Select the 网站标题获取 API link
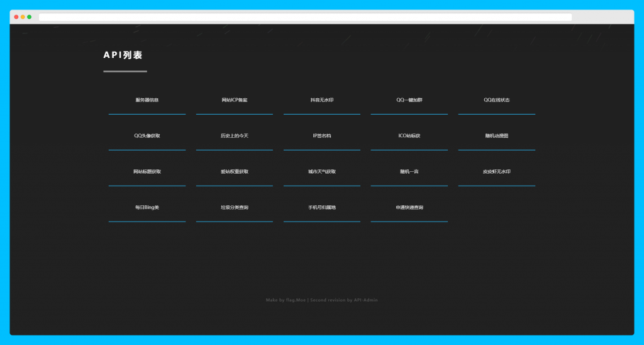The height and width of the screenshot is (345, 644). point(147,171)
